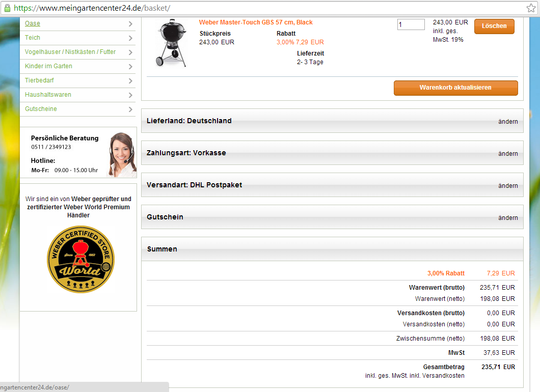This screenshot has width=540, height=392.
Task: Click the 3,00% 7,29 EUR discount under Rabatt
Action: point(300,42)
